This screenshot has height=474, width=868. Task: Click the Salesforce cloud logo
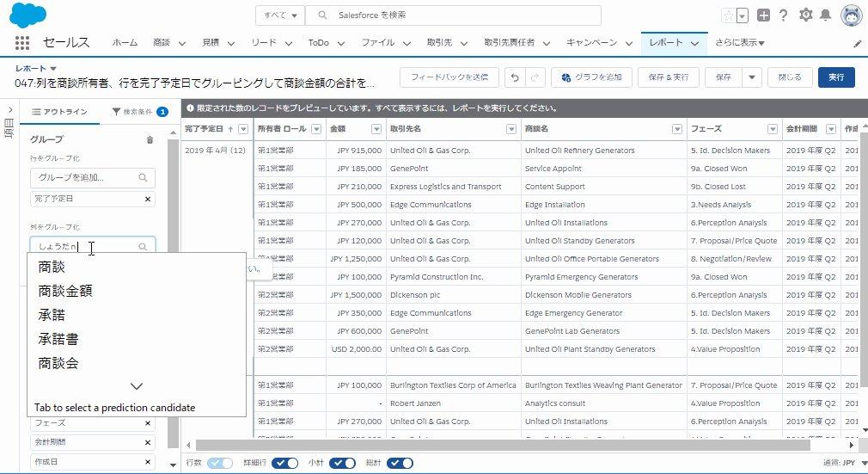pyautogui.click(x=28, y=15)
